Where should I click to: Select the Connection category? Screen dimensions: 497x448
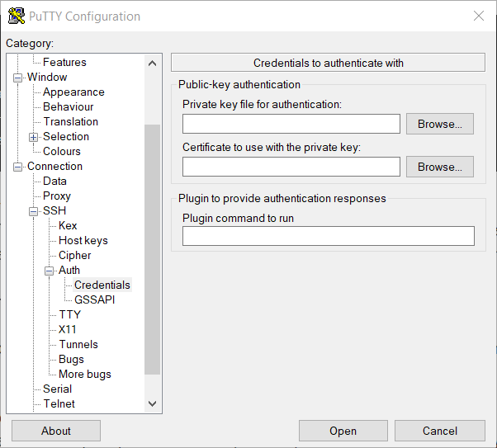[54, 167]
